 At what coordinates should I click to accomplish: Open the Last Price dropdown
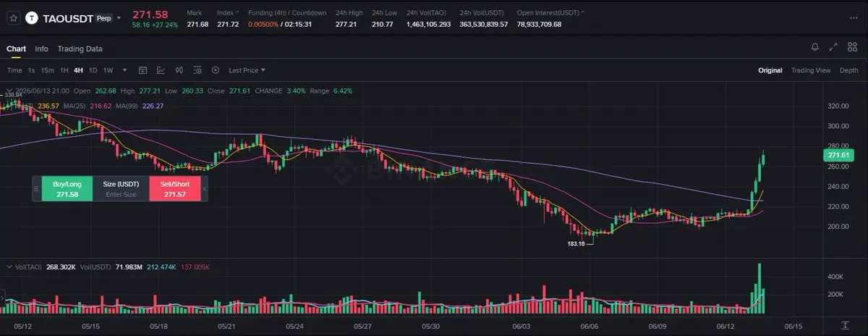coord(247,70)
